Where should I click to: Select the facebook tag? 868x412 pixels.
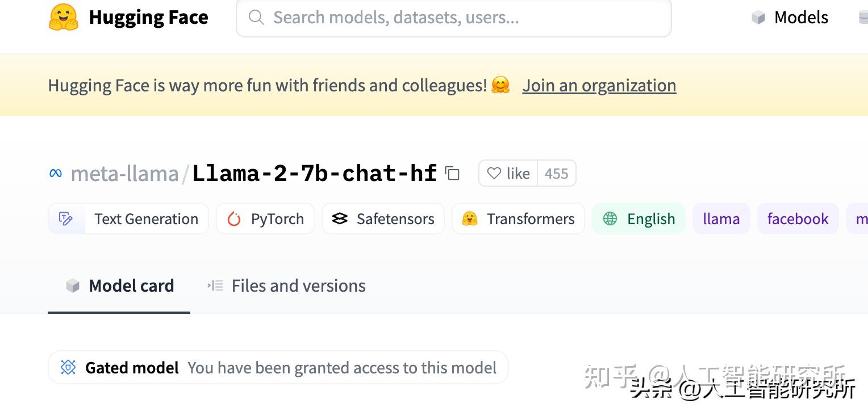(x=798, y=219)
